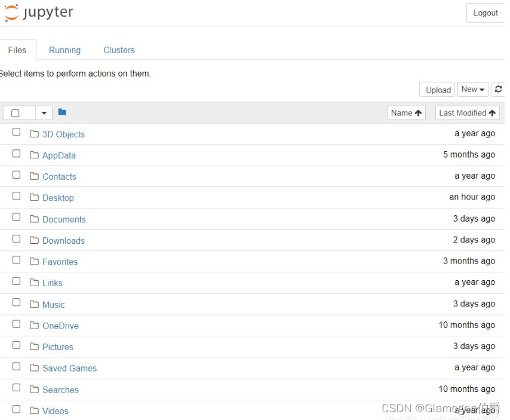
Task: Open the selection filter dropdown arrow
Action: (43, 112)
